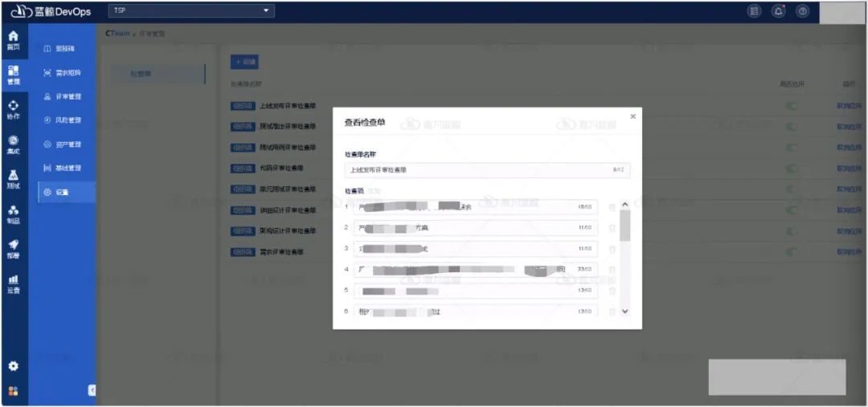Toggle the enable switch for 架构设计评审检查单
Image resolution: width=868 pixels, height=407 pixels.
click(x=792, y=230)
